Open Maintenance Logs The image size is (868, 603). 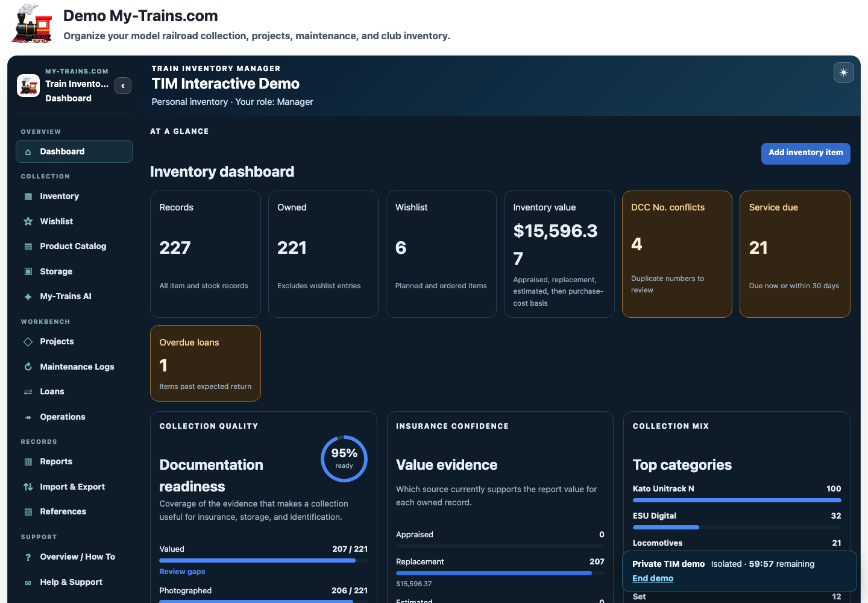(x=74, y=367)
